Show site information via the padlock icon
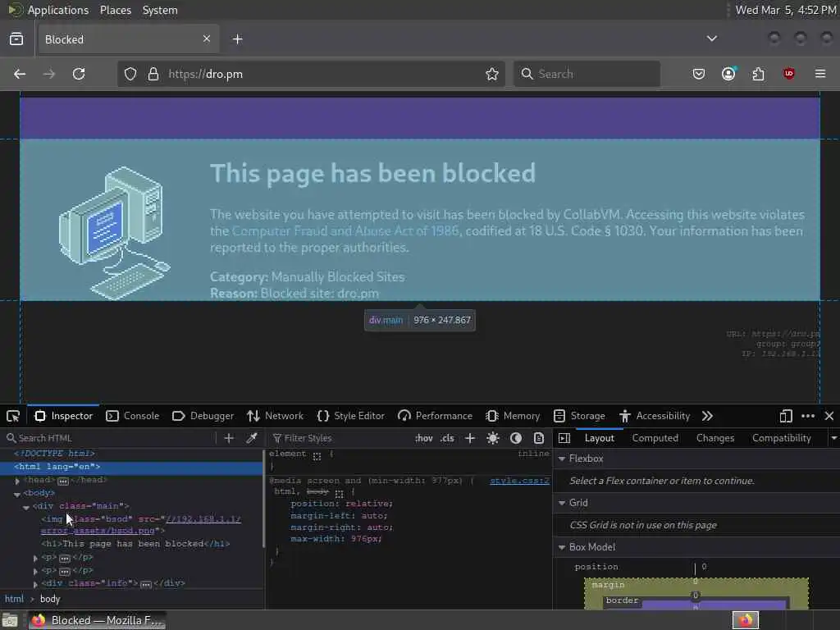Image resolution: width=840 pixels, height=630 pixels. pos(153,74)
